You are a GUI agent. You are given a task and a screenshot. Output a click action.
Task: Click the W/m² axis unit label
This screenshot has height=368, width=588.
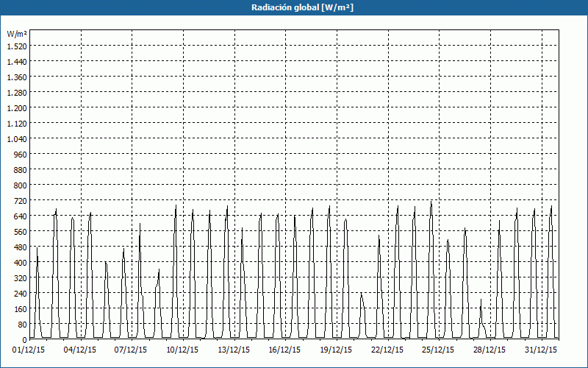coord(17,34)
